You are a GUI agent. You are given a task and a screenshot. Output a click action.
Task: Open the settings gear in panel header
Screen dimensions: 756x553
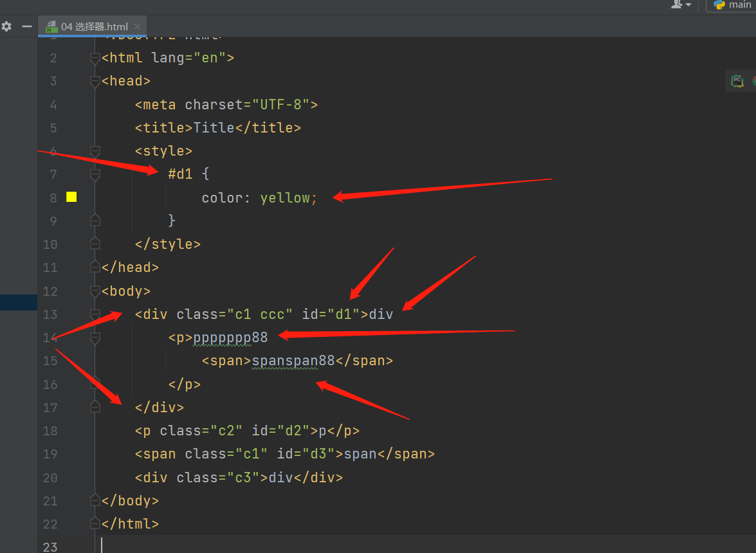coord(6,26)
